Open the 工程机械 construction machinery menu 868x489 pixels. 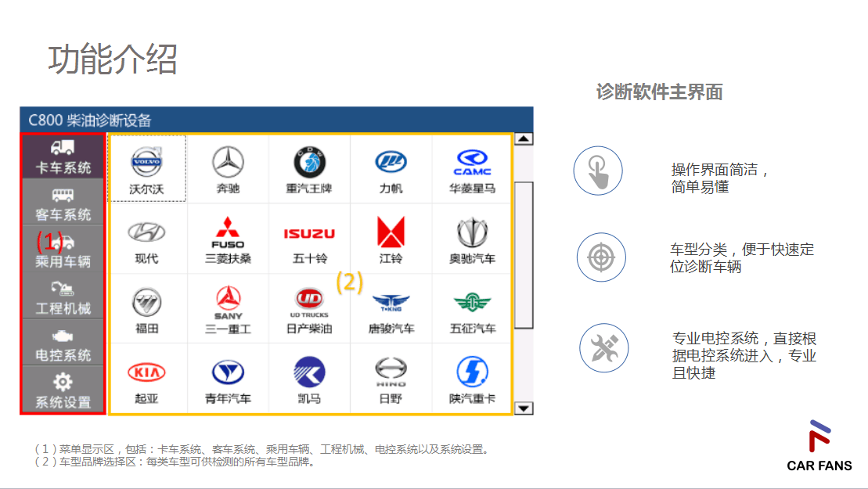pos(63,296)
